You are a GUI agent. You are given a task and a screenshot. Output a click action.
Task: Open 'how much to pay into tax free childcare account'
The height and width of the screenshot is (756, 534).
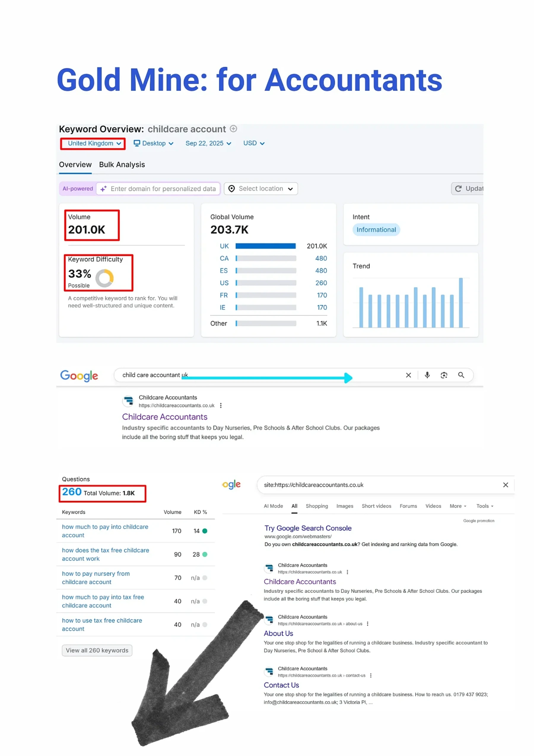coord(103,601)
